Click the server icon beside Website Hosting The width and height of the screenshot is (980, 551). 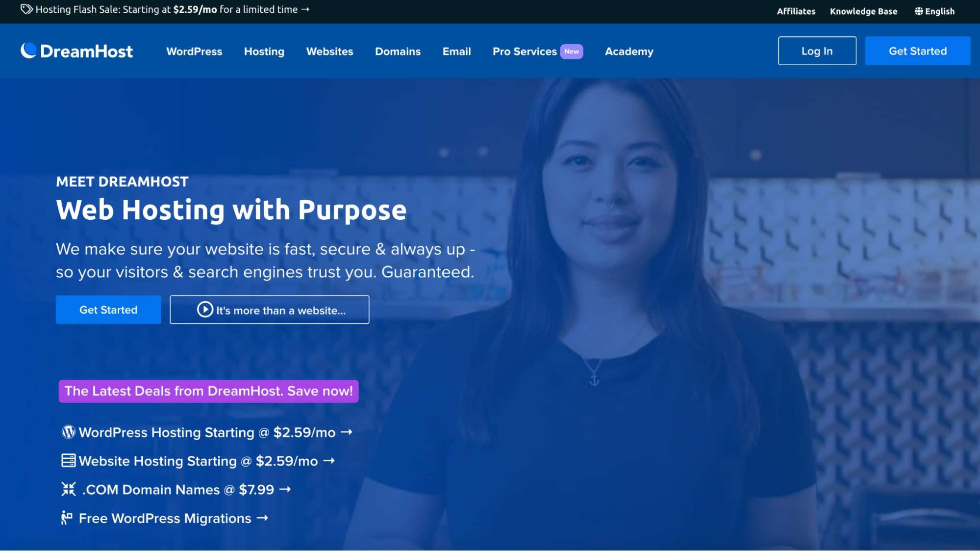tap(68, 461)
